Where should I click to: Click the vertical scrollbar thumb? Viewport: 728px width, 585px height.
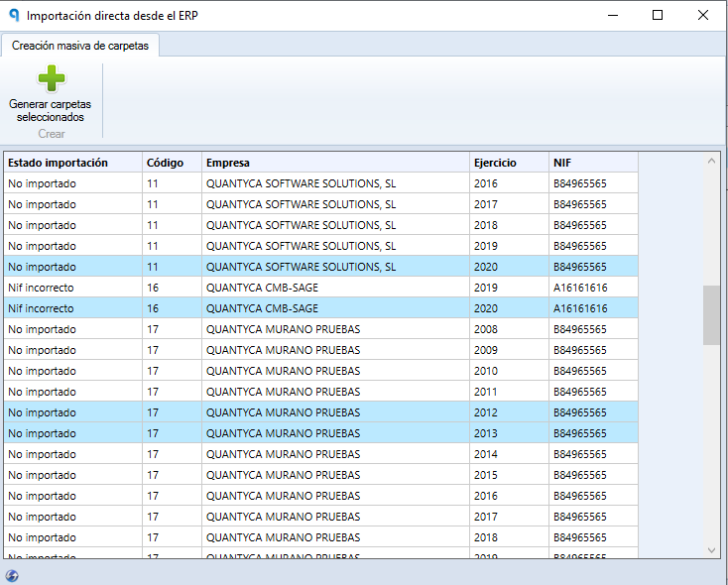click(711, 315)
